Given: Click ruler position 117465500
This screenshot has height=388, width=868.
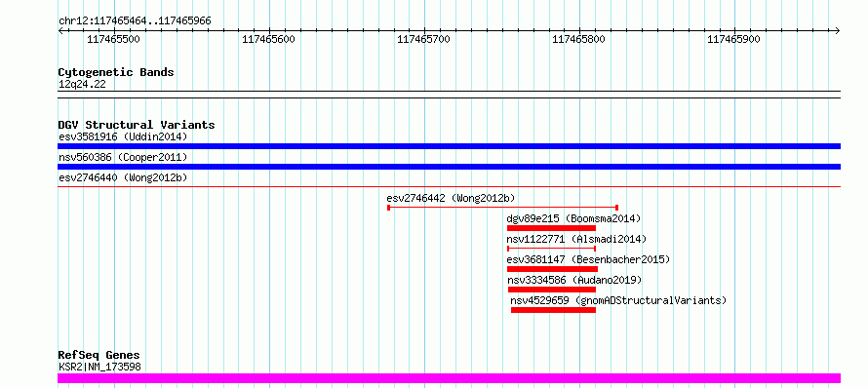Looking at the screenshot, I should (114, 39).
